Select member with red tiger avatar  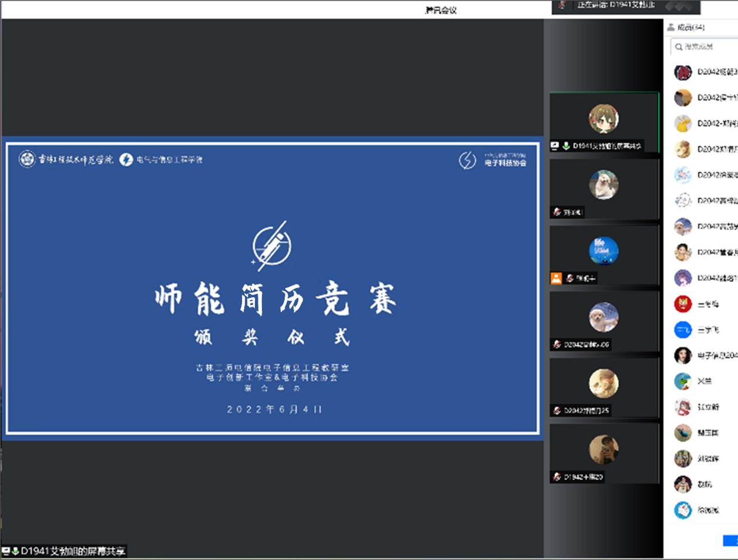coord(683,304)
